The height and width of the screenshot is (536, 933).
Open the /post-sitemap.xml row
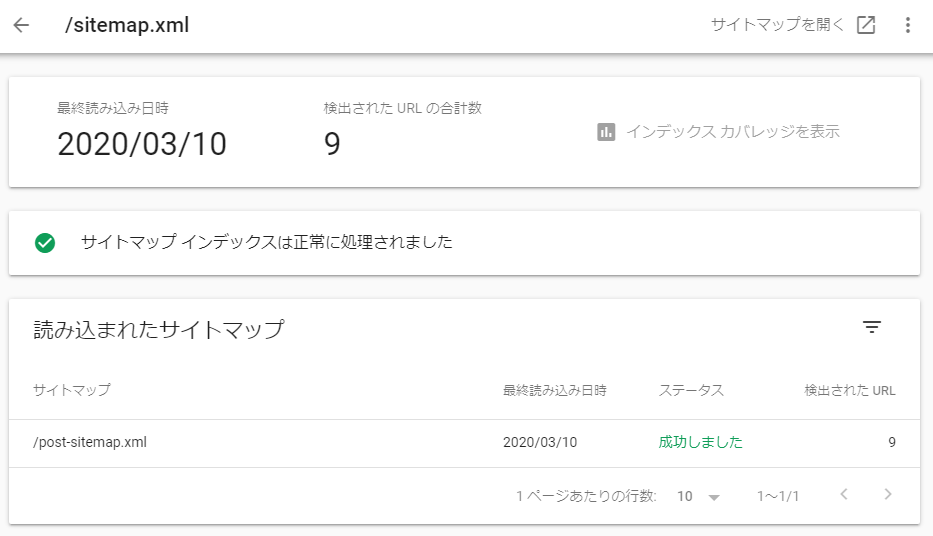(464, 443)
